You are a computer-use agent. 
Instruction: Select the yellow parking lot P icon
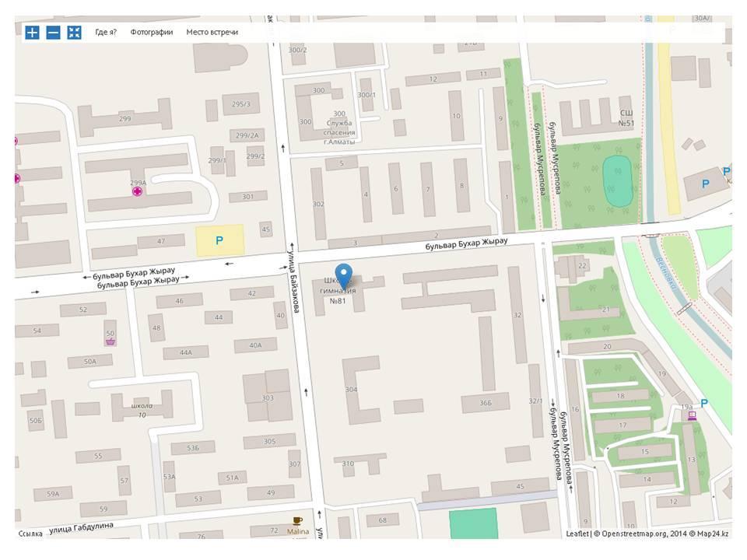(x=219, y=241)
